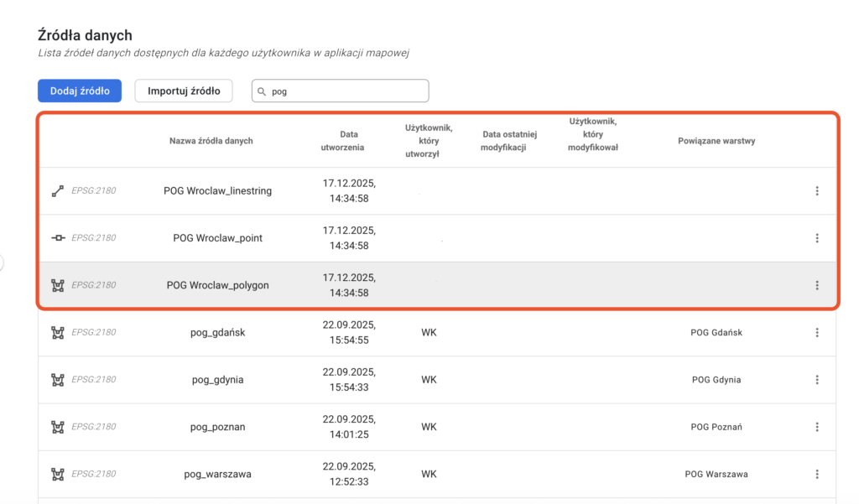This screenshot has width=859, height=504.
Task: Show more actions for pog_warszawa row
Action: 816,474
